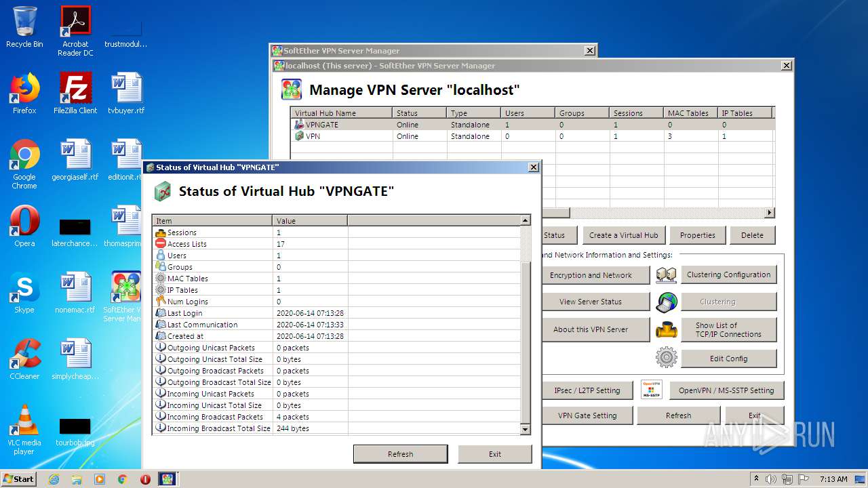868x488 pixels.
Task: Click the Clustering Configuration servers icon
Action: pos(667,274)
